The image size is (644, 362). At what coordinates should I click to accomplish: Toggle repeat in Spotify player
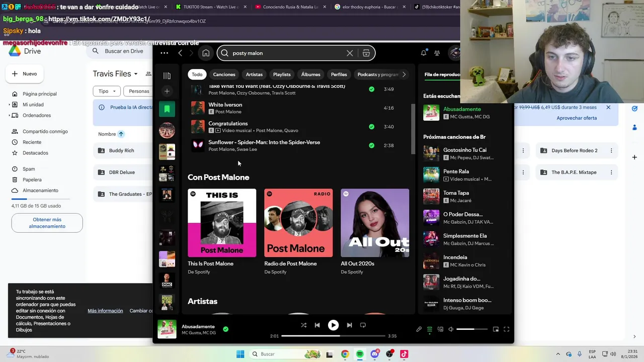point(363,325)
